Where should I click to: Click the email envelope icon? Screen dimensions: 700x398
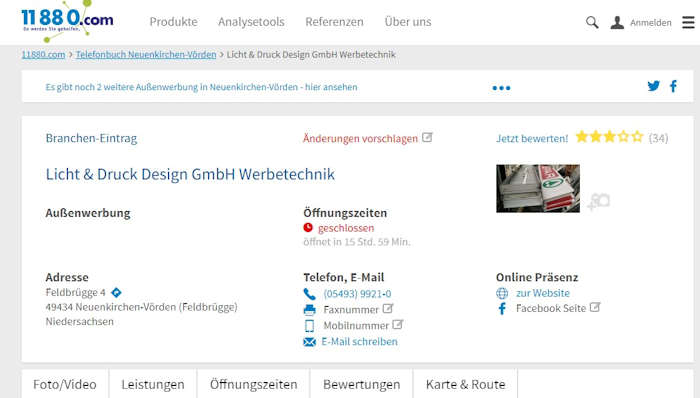[309, 342]
